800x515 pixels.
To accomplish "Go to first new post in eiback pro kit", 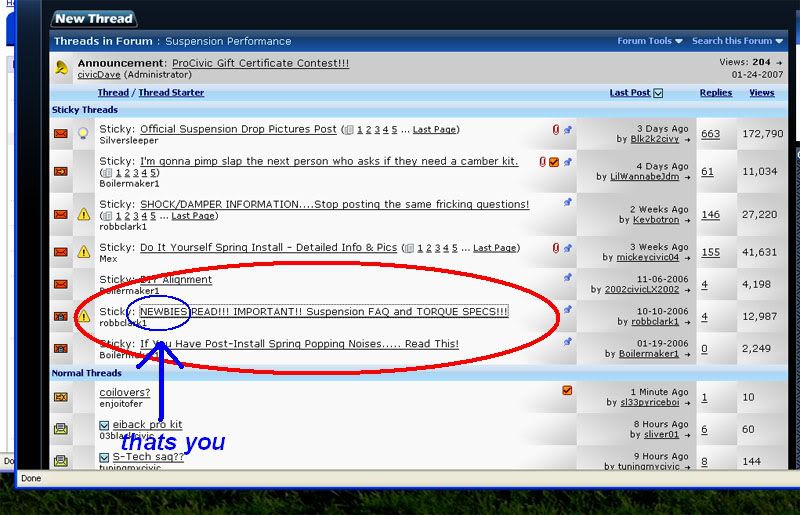I will coord(104,425).
